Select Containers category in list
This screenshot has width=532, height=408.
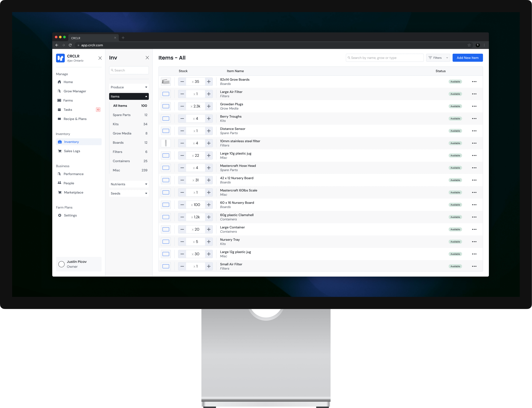[121, 161]
